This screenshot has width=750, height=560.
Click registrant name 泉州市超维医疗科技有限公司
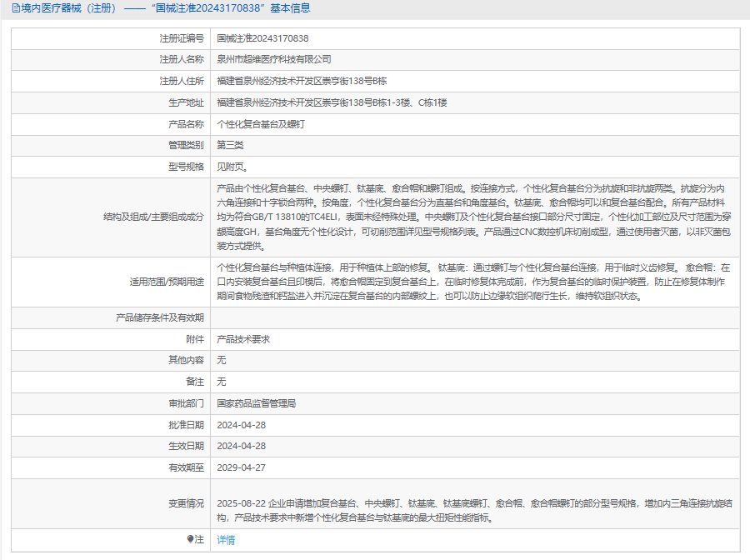tap(273, 60)
